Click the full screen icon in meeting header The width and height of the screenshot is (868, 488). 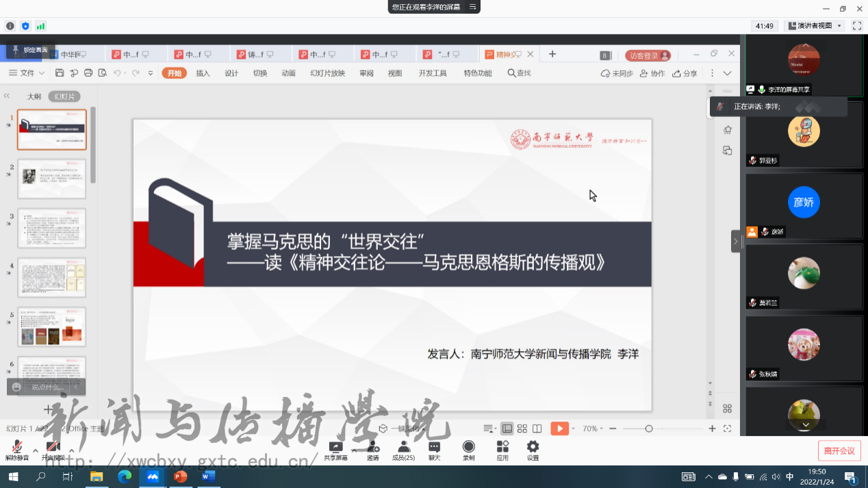tap(856, 26)
